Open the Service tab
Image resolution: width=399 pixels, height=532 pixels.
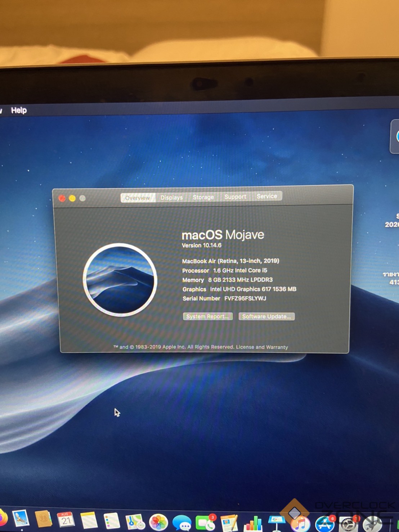point(267,196)
